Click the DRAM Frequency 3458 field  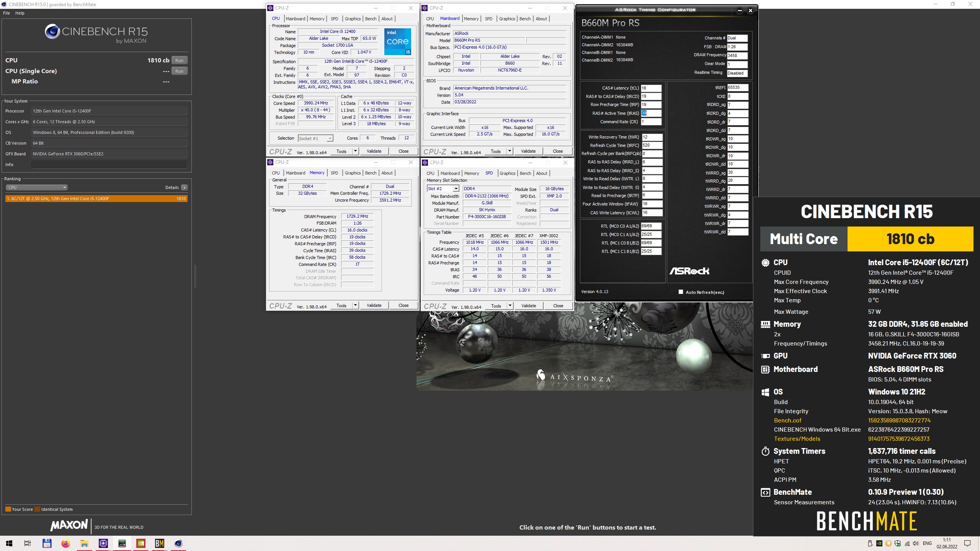tap(737, 55)
